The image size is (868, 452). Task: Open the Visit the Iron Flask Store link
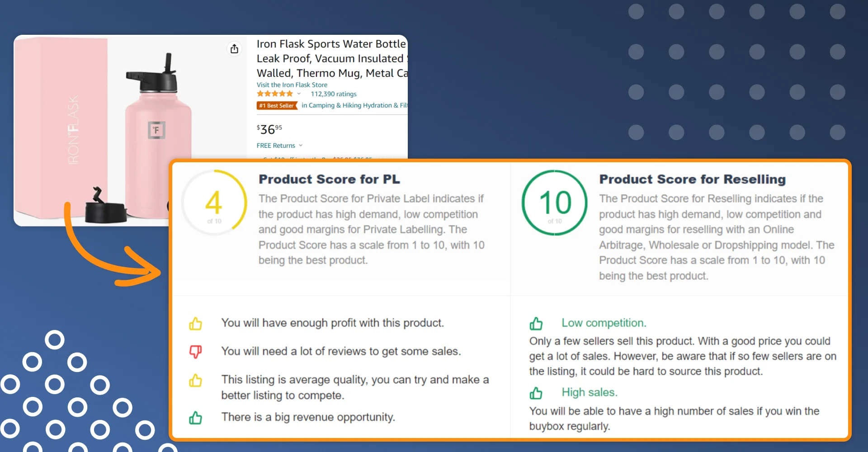pos(292,85)
